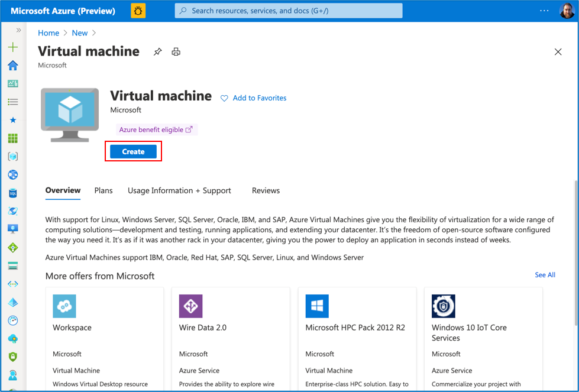Open the App Services globe icon
This screenshot has height=392, width=579.
pyautogui.click(x=13, y=174)
